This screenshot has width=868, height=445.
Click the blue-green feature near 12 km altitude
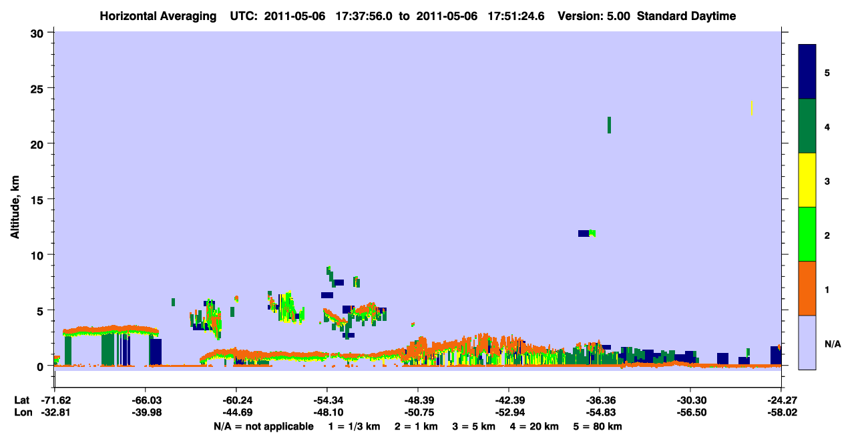(x=586, y=234)
